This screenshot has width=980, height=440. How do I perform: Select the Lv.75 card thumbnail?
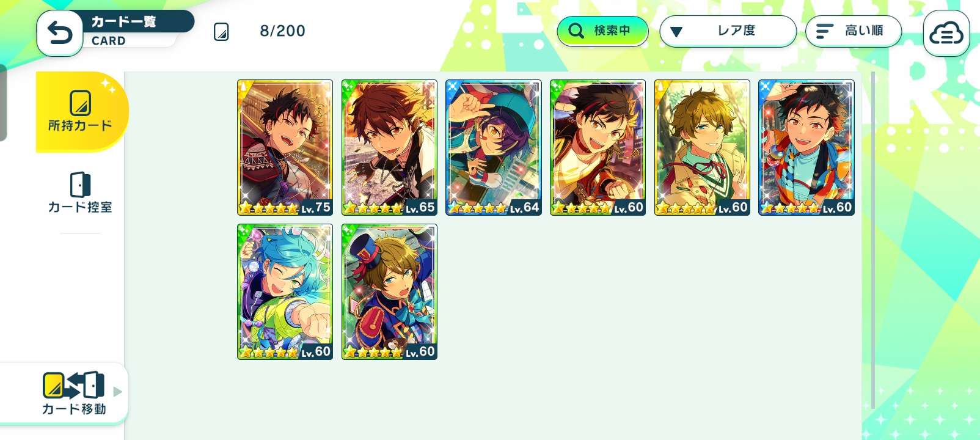point(285,147)
